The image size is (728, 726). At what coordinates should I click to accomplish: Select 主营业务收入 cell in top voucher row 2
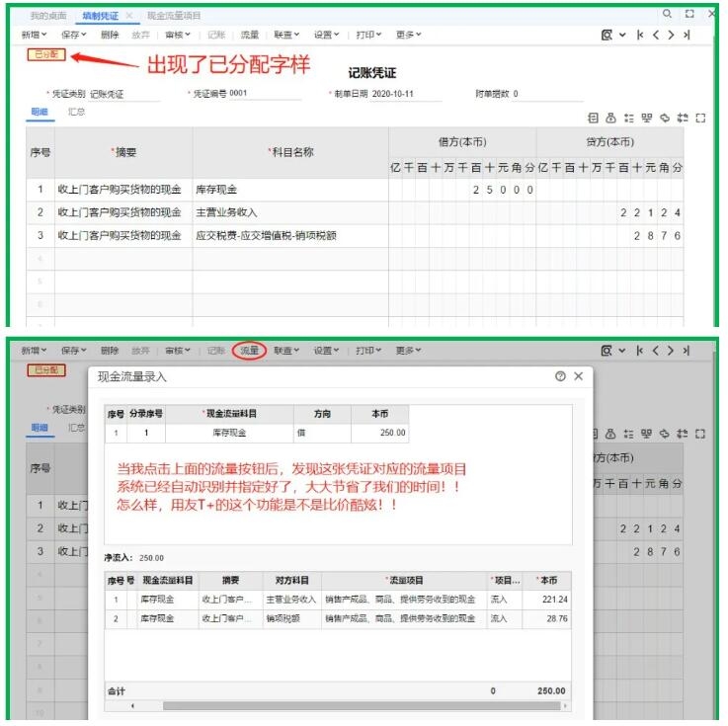pyautogui.click(x=290, y=213)
